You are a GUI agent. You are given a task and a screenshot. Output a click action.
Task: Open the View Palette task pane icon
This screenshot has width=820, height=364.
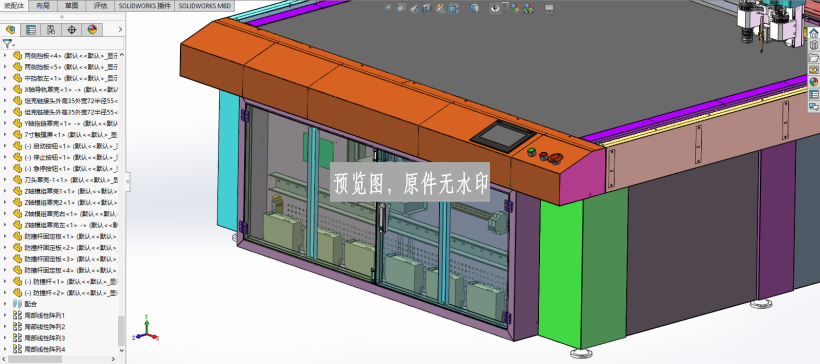[814, 70]
